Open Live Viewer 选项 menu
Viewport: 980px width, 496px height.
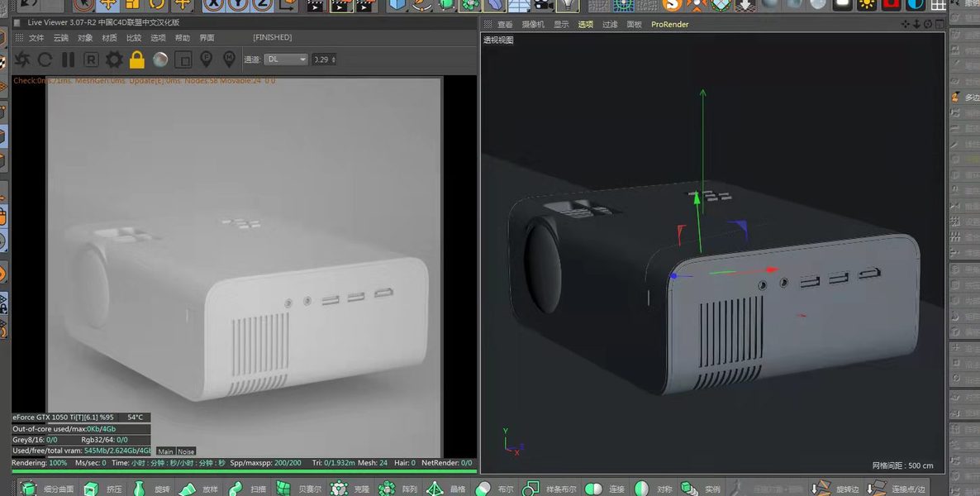tap(158, 38)
